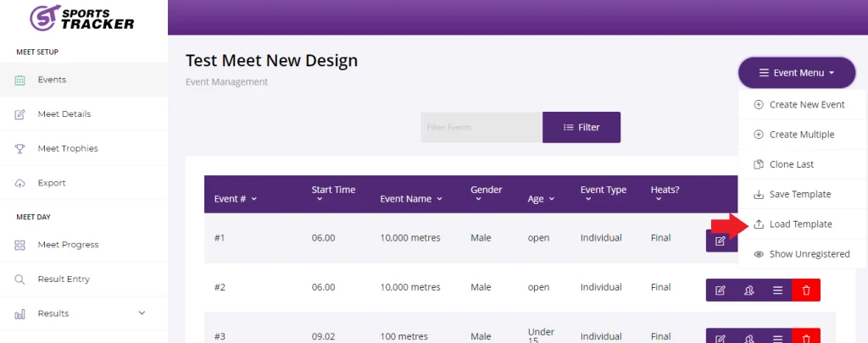Click the purple Filter button
The image size is (868, 343).
pyautogui.click(x=581, y=127)
